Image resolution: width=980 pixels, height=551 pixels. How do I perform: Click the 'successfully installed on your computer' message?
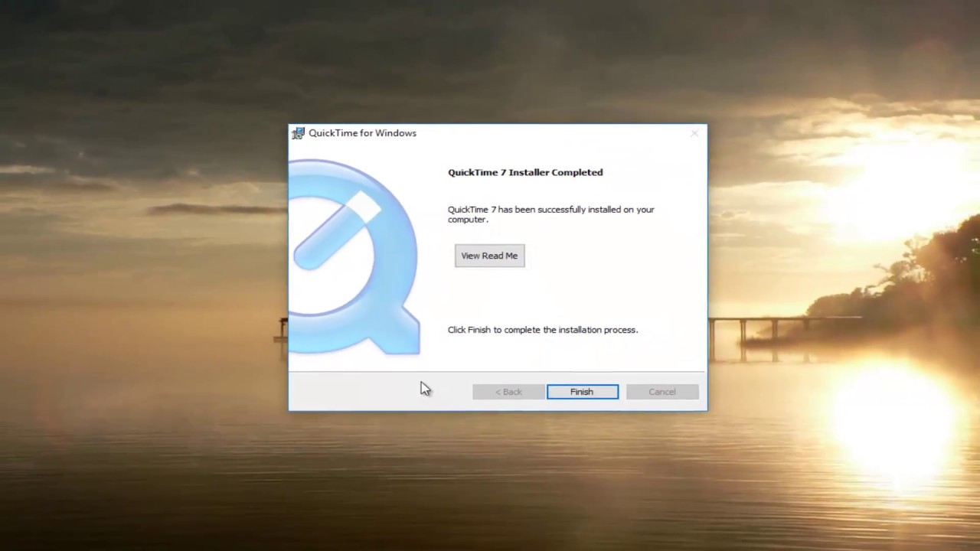pyautogui.click(x=551, y=214)
